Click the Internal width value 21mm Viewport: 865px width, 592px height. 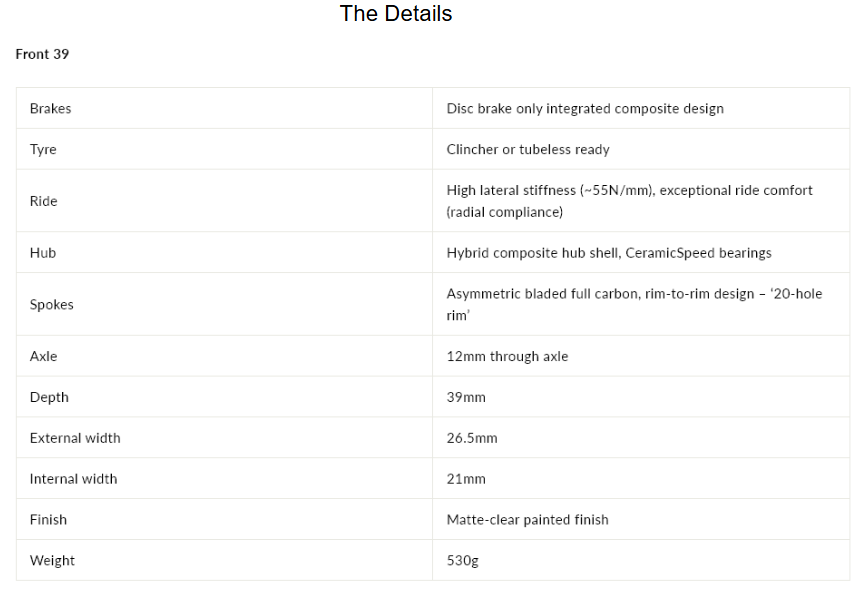click(x=466, y=479)
